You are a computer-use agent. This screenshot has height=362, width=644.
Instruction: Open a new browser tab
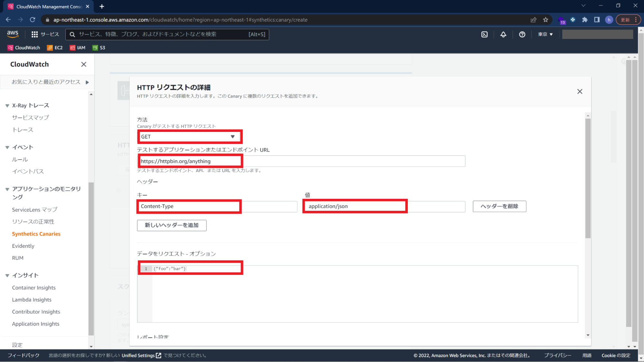click(x=102, y=6)
